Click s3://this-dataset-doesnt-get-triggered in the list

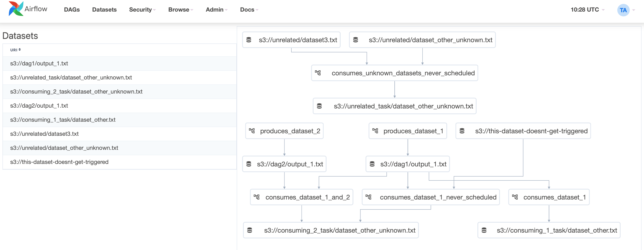coord(59,161)
